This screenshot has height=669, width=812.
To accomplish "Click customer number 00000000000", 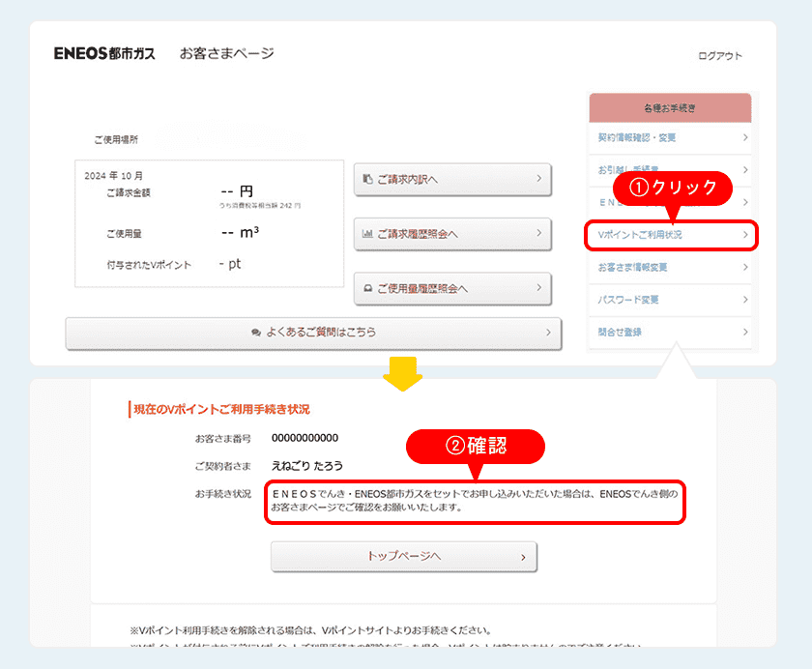I will tap(305, 438).
